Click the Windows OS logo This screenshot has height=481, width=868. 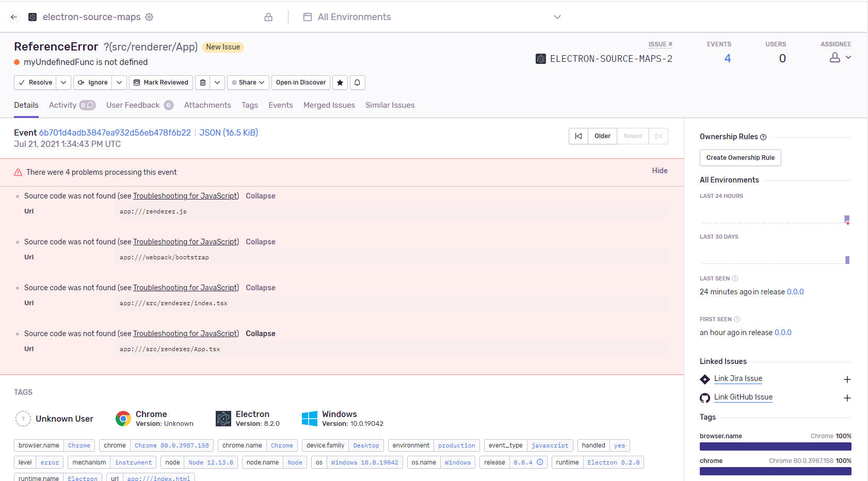(x=310, y=419)
